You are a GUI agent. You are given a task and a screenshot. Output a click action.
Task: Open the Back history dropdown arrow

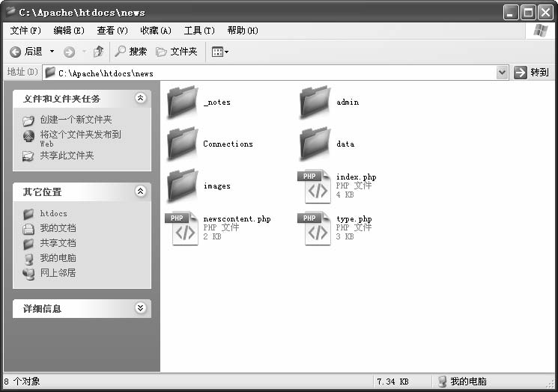tap(52, 52)
